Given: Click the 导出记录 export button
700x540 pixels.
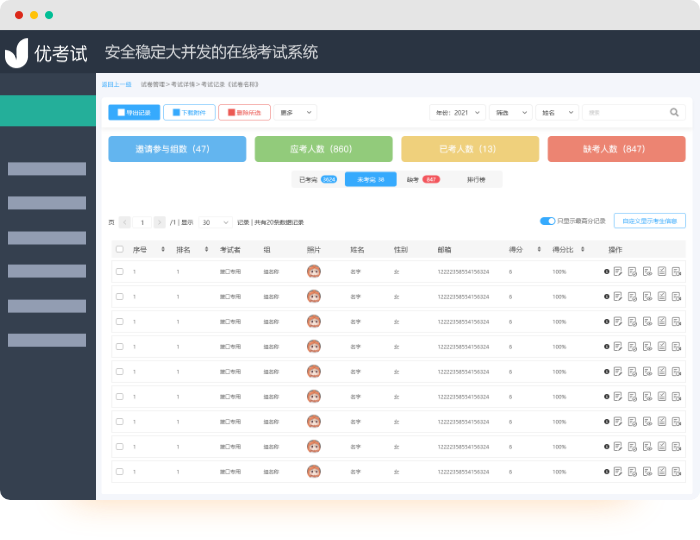Looking at the screenshot, I should [x=134, y=112].
